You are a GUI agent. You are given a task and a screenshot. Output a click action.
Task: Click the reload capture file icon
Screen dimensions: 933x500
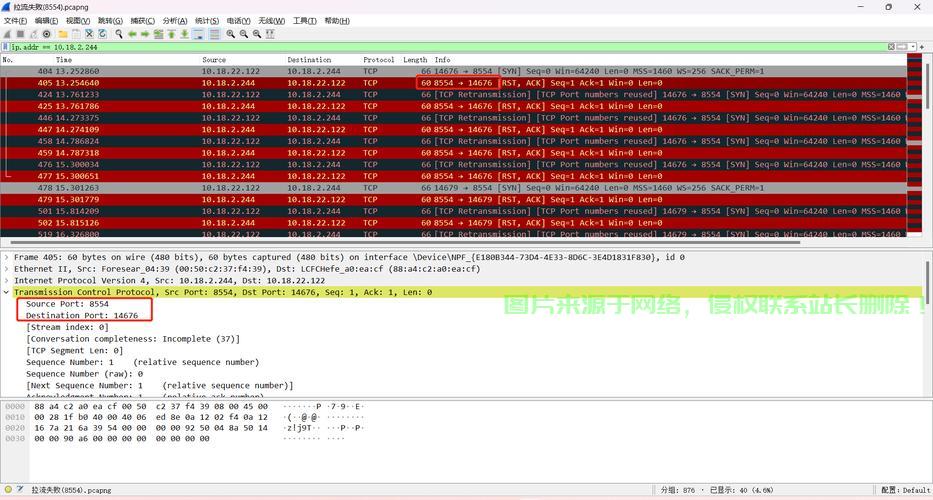tap(103, 34)
